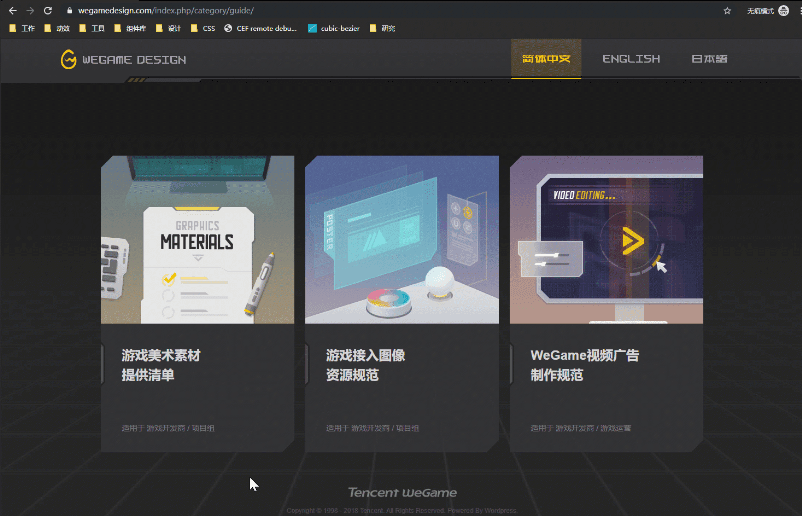Screen dimensions: 802x516
Task: Open the CEF remote debu... bookmark
Action: pyautogui.click(x=260, y=28)
